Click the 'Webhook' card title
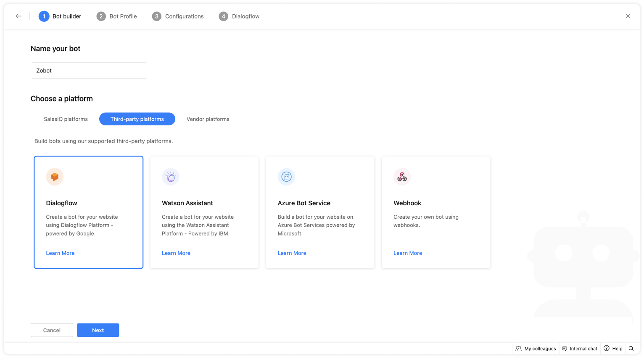Screen dimensions: 644x358 [407, 203]
